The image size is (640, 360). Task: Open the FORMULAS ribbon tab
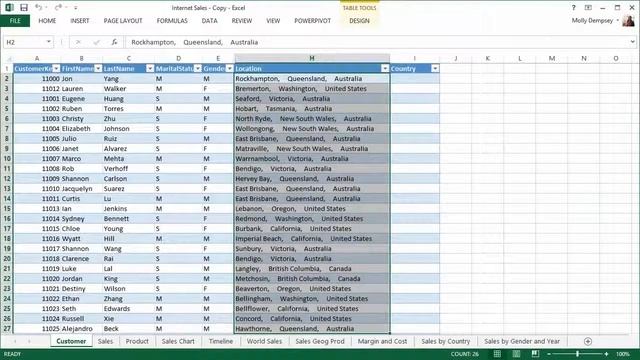pos(172,20)
